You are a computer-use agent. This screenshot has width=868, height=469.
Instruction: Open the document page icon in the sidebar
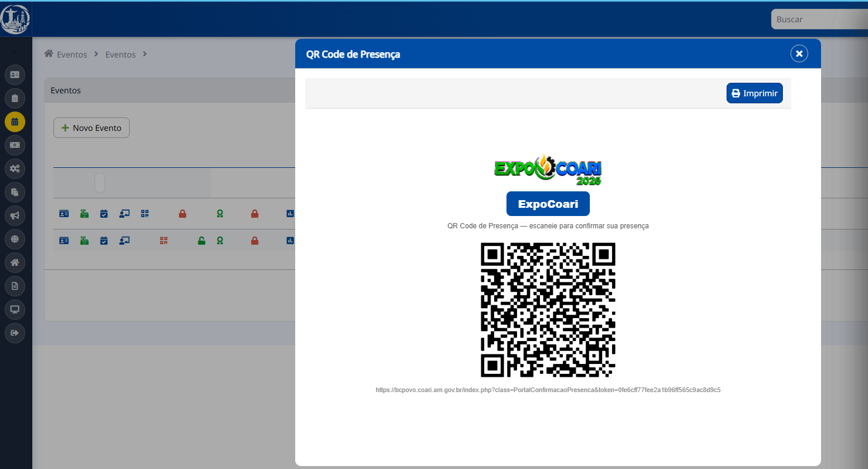(x=15, y=286)
